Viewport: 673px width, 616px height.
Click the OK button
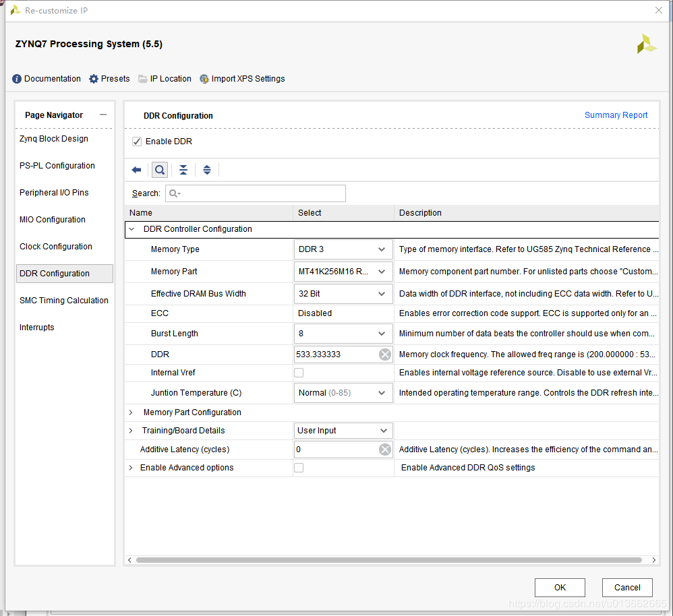(560, 587)
